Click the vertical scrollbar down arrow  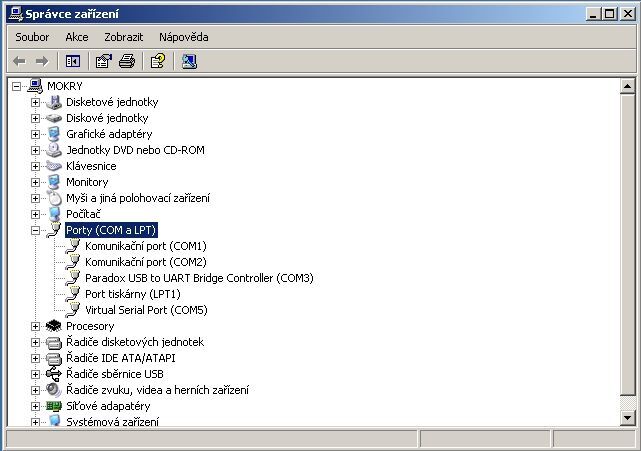click(627, 417)
